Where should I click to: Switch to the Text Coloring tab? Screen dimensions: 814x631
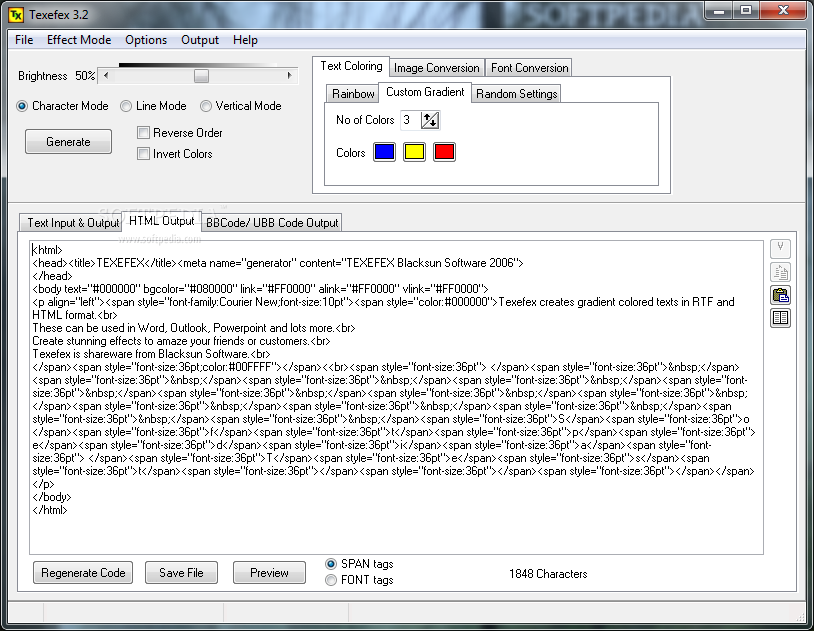point(351,66)
